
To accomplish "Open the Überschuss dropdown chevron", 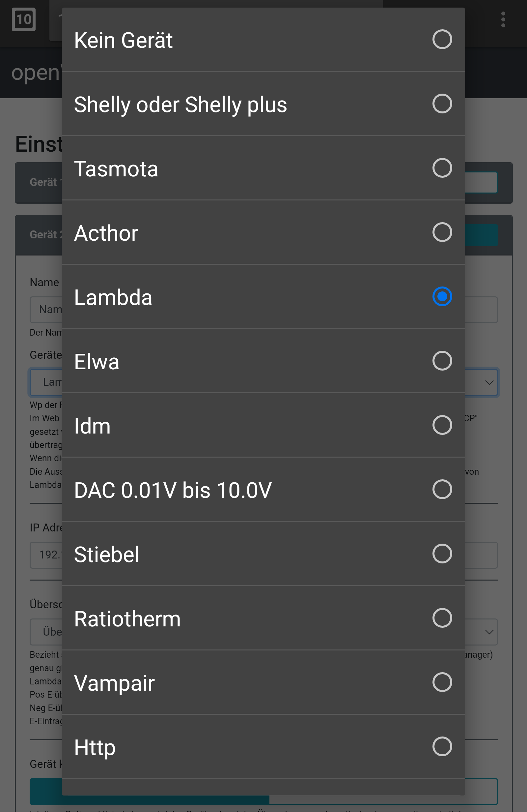I will pyautogui.click(x=489, y=632).
